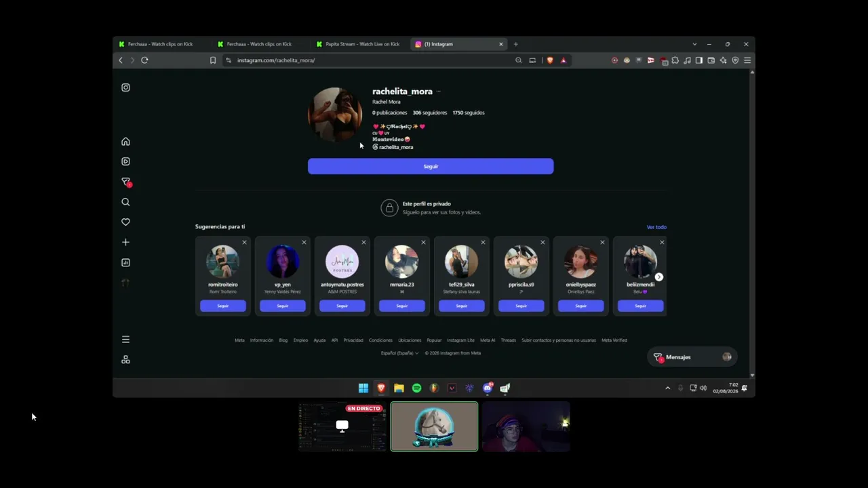Dismiss the romitroiteiro suggestion card
Screen dimensions: 868x488
(245, 242)
